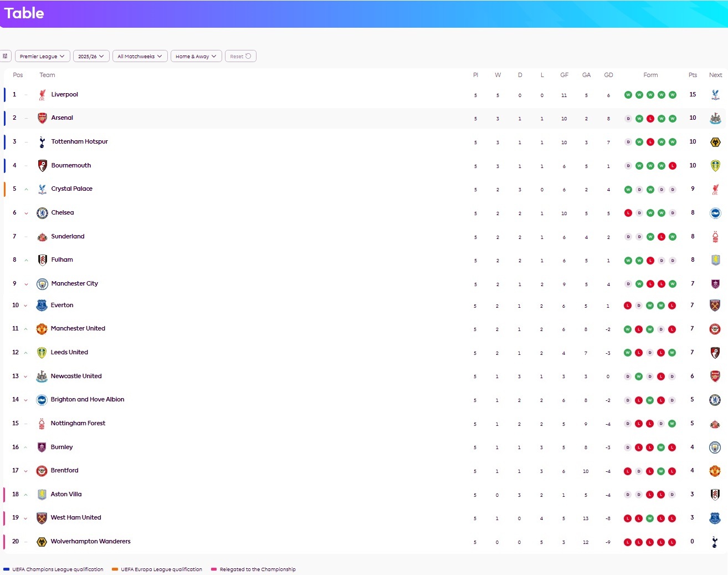This screenshot has width=728, height=575.
Task: Click the Leeds United crest in row 12
Action: click(x=42, y=353)
